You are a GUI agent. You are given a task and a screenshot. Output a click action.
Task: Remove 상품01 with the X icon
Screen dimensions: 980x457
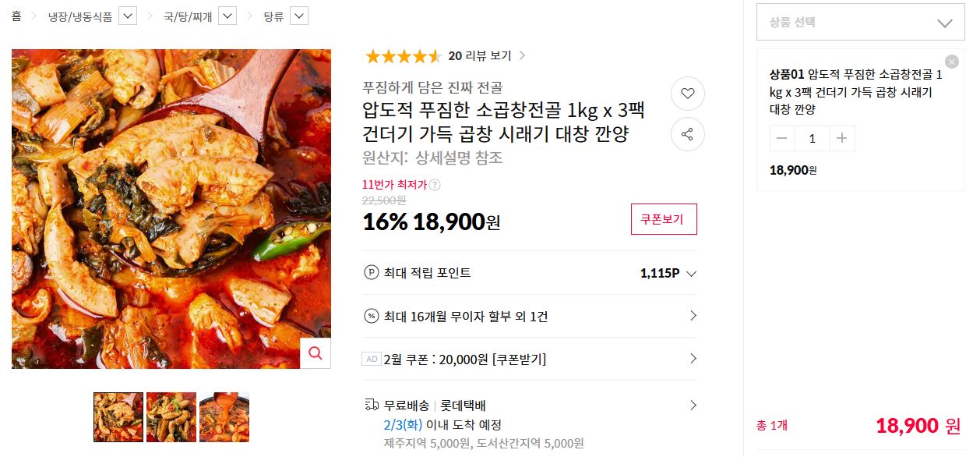pos(951,62)
